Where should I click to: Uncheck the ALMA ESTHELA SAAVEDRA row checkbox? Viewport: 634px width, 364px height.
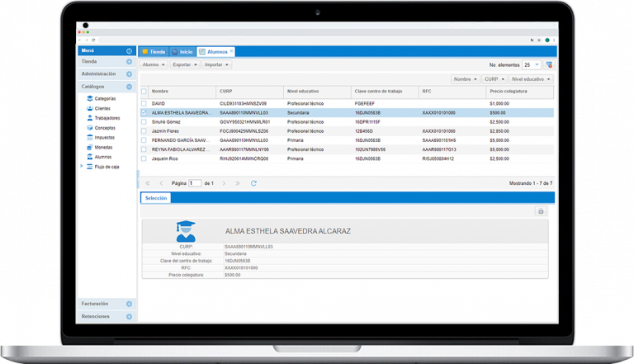point(144,112)
